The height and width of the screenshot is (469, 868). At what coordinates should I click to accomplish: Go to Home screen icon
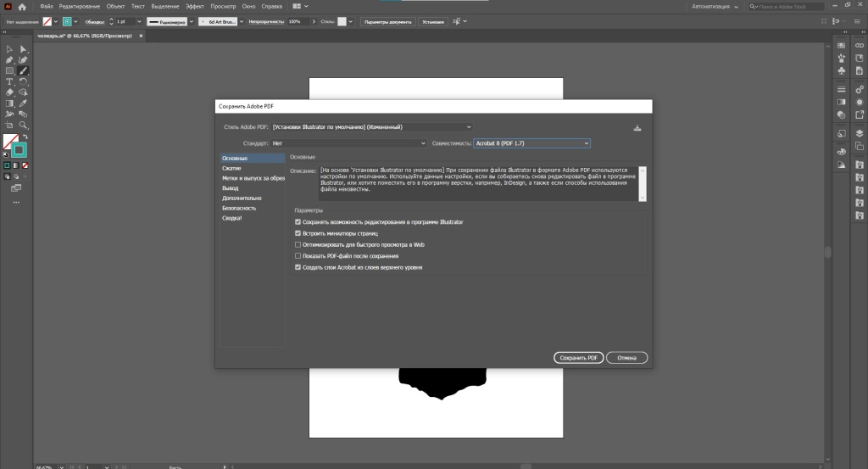click(x=22, y=7)
